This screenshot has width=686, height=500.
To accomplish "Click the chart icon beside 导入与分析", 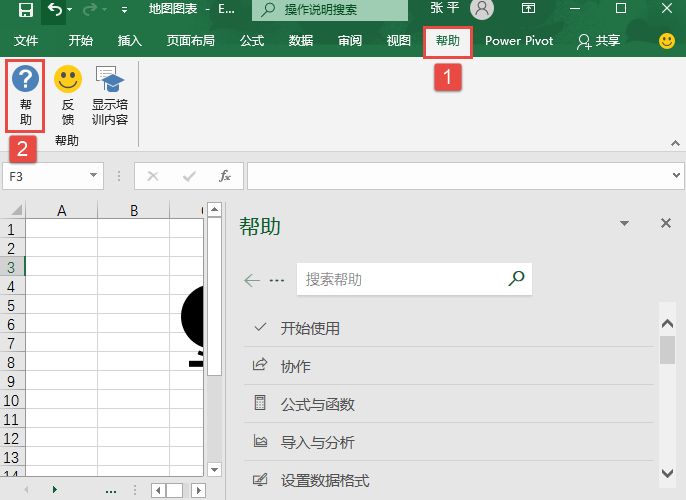I will point(260,441).
